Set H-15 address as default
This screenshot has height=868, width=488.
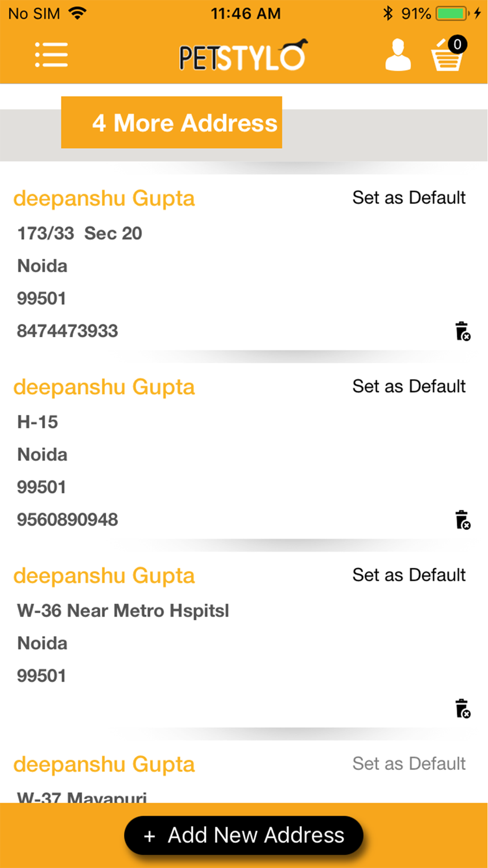click(x=409, y=386)
